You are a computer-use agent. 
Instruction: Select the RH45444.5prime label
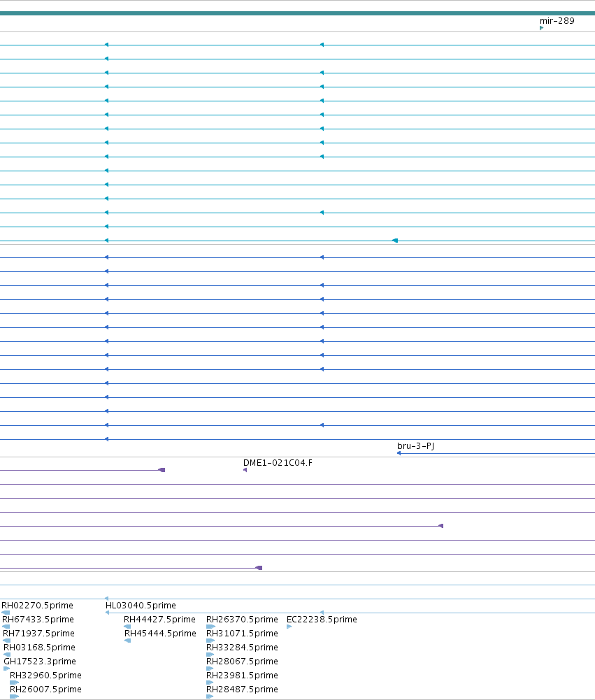(160, 634)
